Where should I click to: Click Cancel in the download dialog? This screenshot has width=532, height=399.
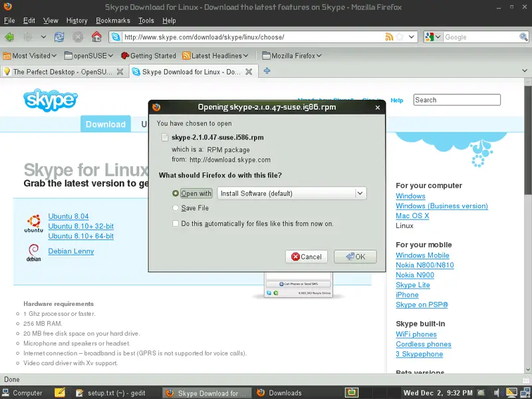(x=307, y=257)
